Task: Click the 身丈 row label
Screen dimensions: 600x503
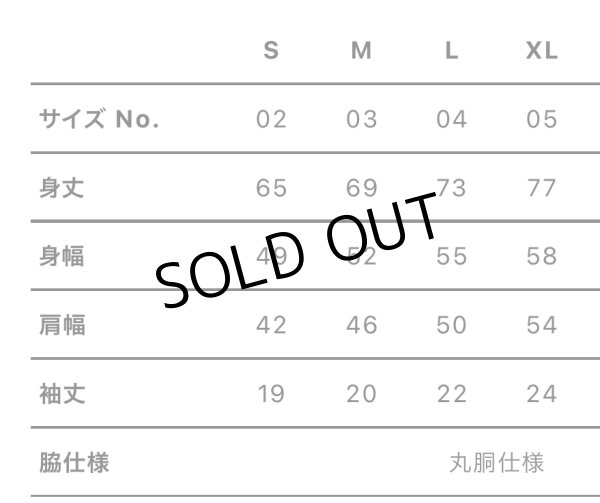Action: tap(62, 188)
